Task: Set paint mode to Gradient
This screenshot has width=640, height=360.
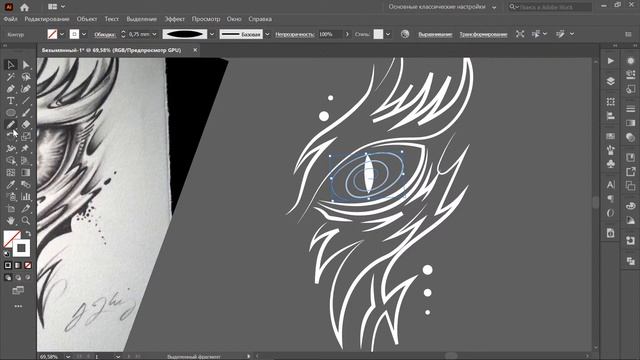Action: [18, 265]
